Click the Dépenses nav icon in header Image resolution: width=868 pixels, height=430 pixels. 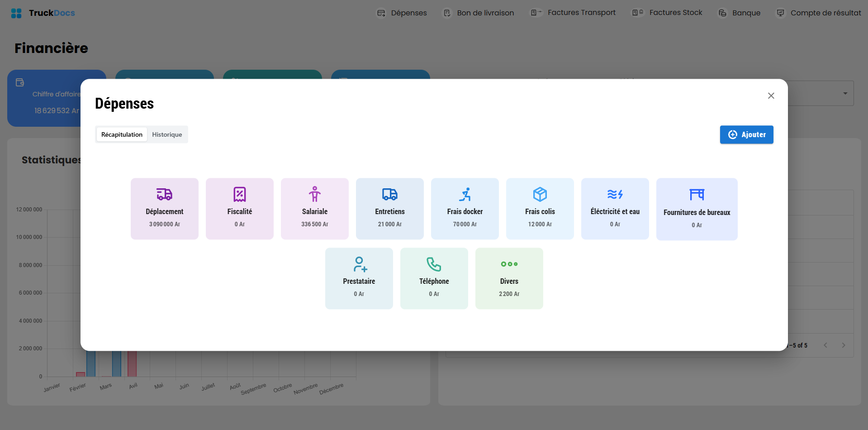[381, 13]
